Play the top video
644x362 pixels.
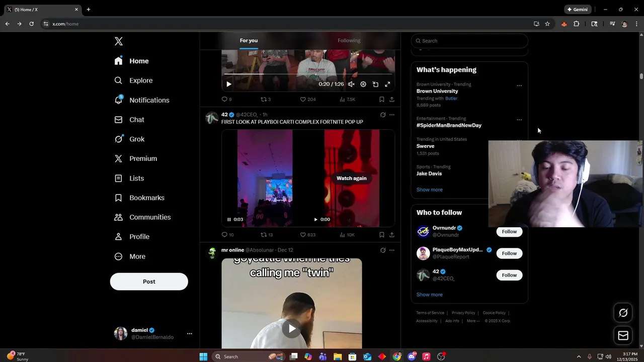point(228,84)
